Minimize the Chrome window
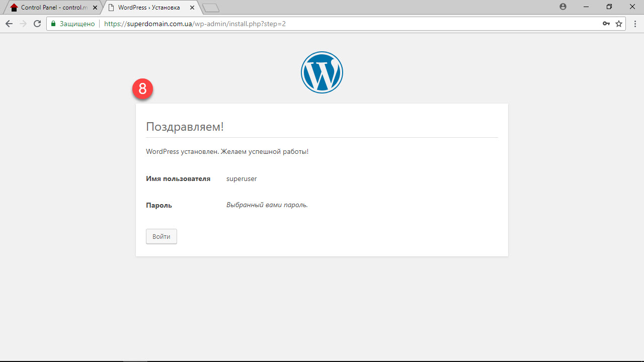Viewport: 644px width, 362px height. coord(586,7)
